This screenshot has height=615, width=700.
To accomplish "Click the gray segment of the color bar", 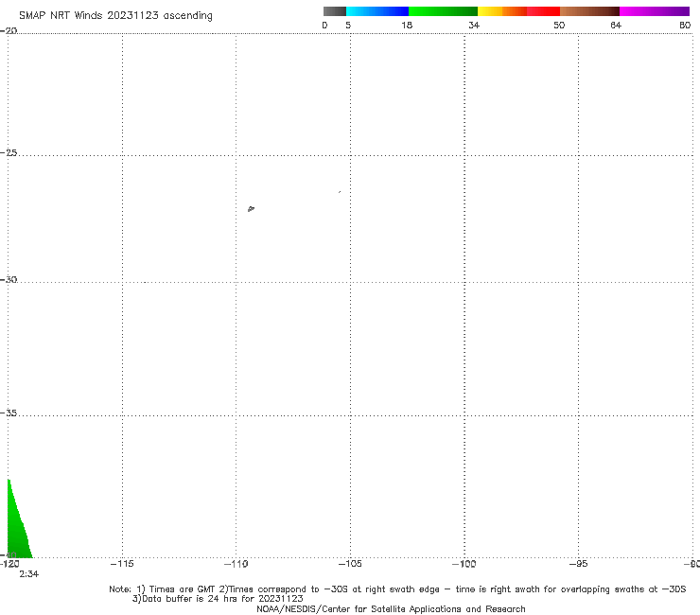I will pyautogui.click(x=335, y=11).
